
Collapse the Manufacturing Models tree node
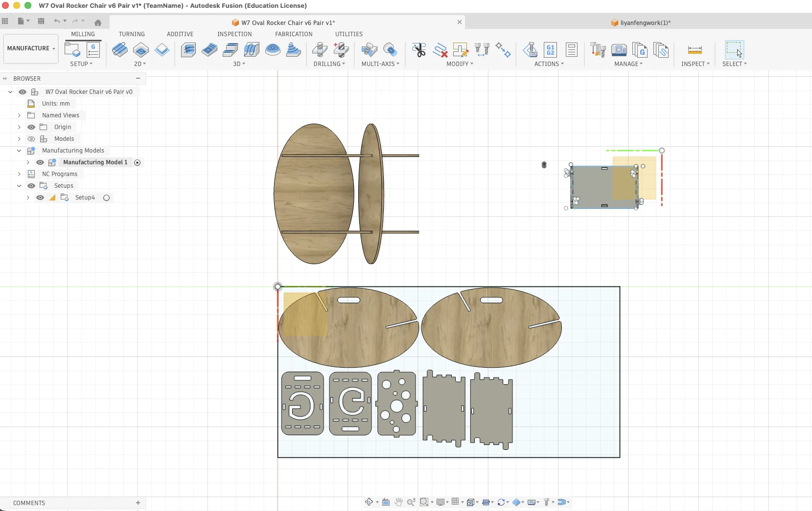[x=19, y=151]
